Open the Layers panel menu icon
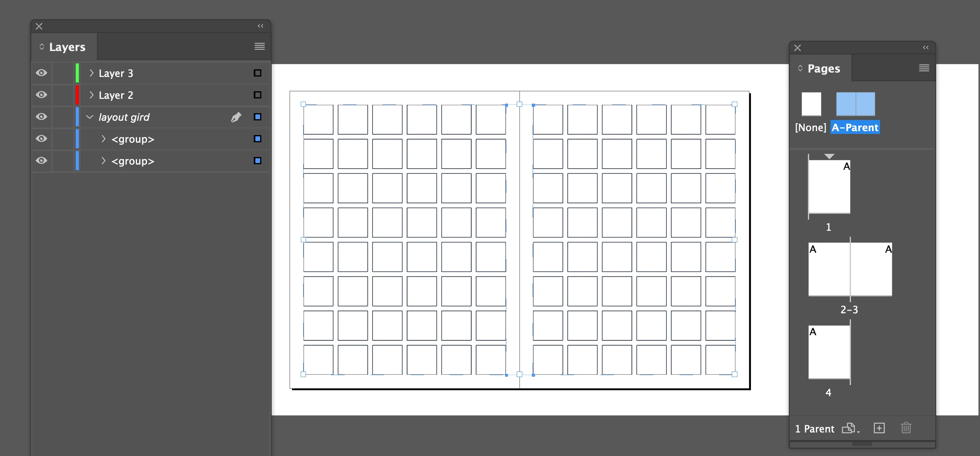 259,47
